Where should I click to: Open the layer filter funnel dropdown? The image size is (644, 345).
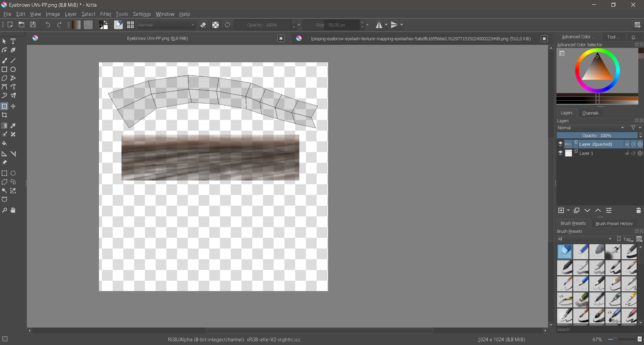pyautogui.click(x=636, y=128)
